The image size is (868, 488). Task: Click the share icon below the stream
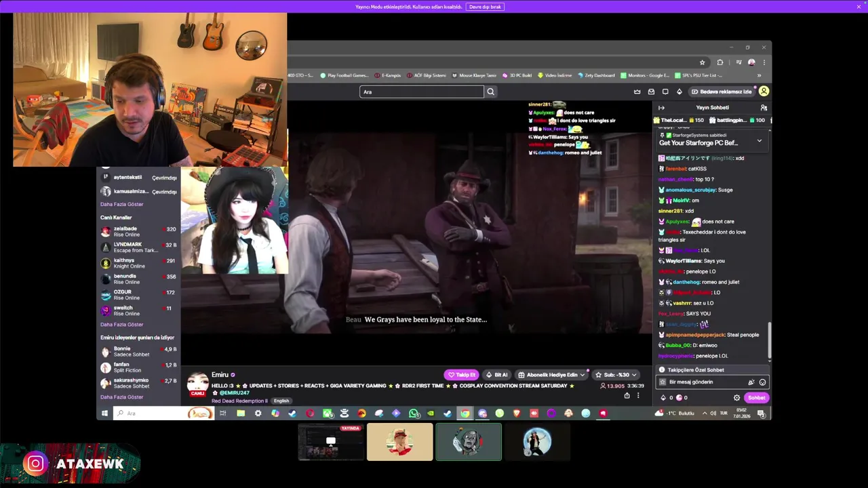tap(627, 396)
